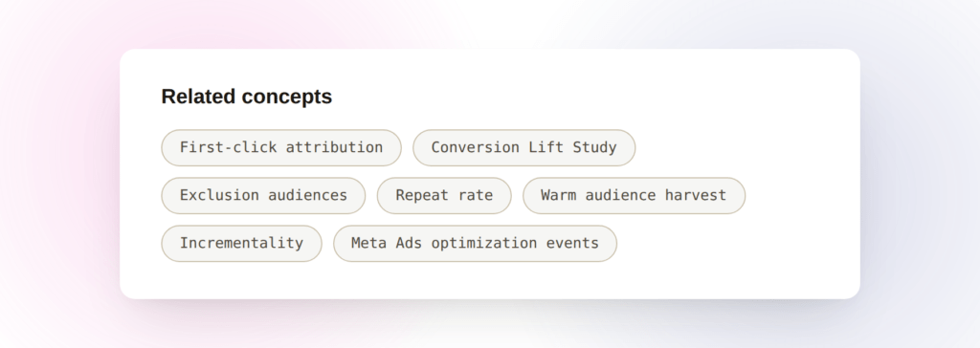Follow the link to First-click attribution
Screen dimensions: 980x348
point(281,147)
